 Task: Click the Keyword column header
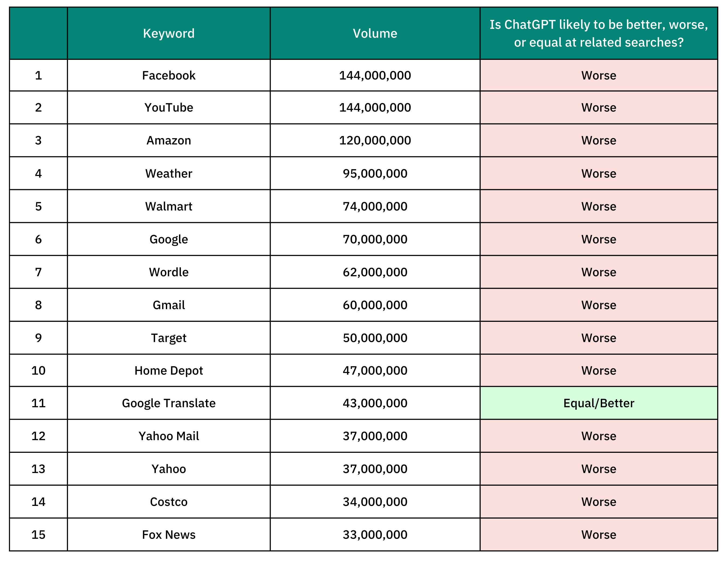[x=169, y=33]
